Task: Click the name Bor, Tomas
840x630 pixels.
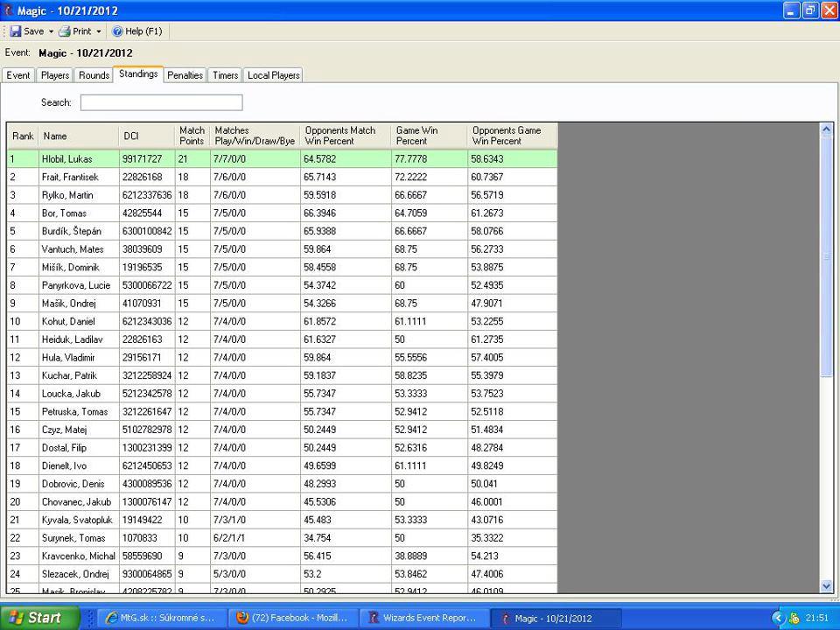Action: (64, 213)
